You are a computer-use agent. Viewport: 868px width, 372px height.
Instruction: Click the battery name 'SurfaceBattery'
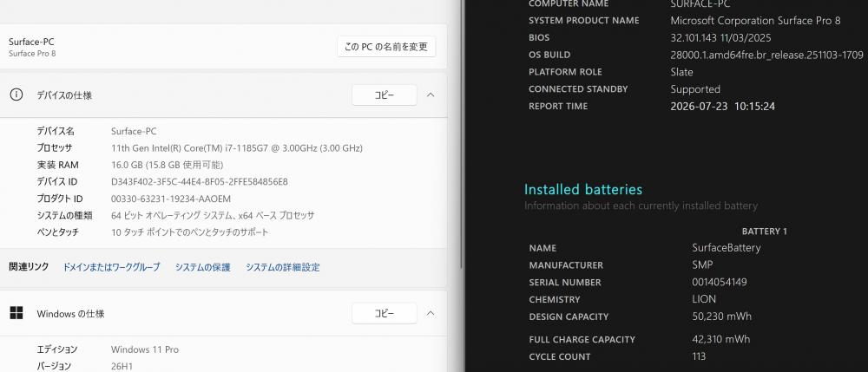tap(727, 248)
